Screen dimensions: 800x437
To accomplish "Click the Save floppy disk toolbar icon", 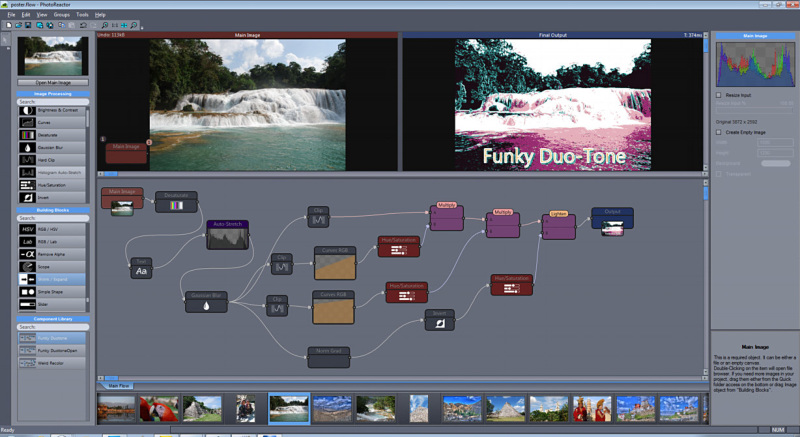I will coord(28,25).
